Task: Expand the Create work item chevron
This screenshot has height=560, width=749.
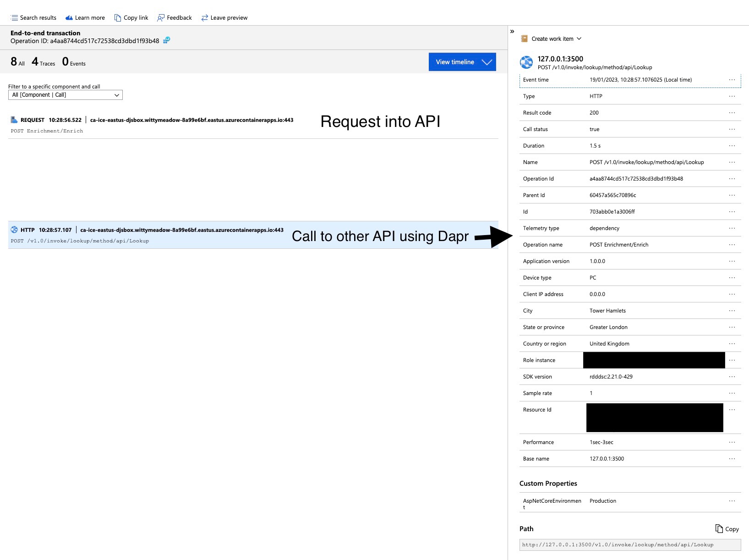Action: pos(580,38)
